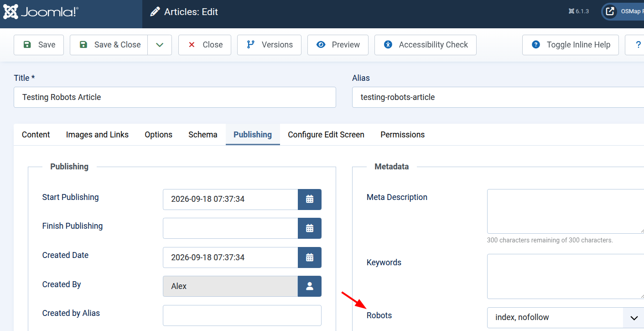This screenshot has width=644, height=331.
Task: Click the Joomla! logo
Action: [41, 12]
